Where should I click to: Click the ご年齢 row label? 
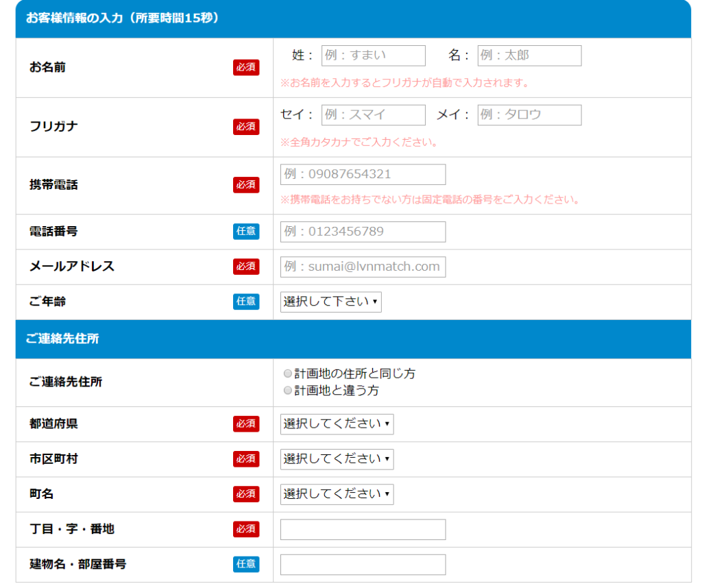pos(47,302)
